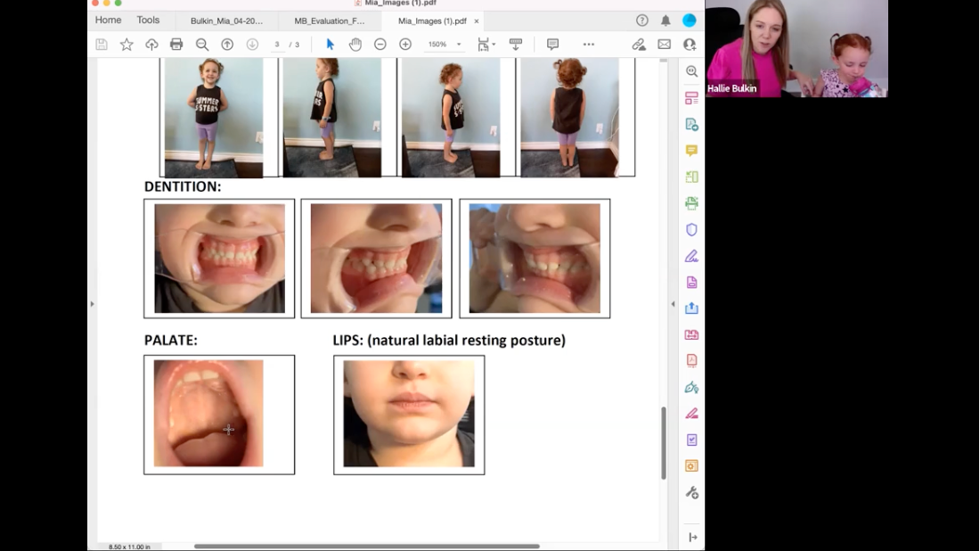Viewport: 980px width, 551px height.
Task: Click the back-view posture photo
Action: (569, 118)
